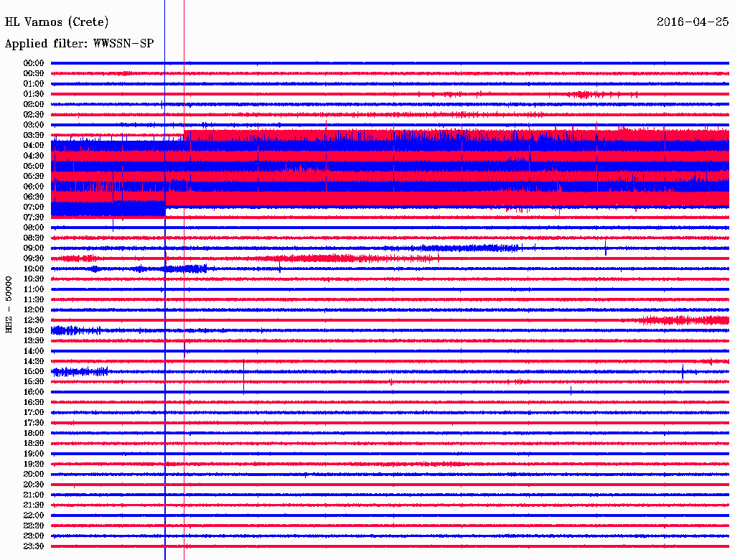
Task: Select the 11:30 time label
Action: point(33,299)
